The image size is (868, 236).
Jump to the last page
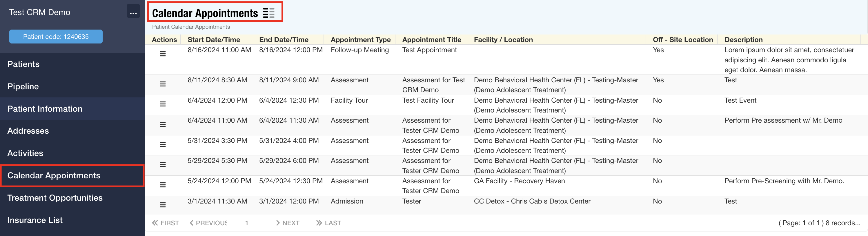click(x=328, y=223)
